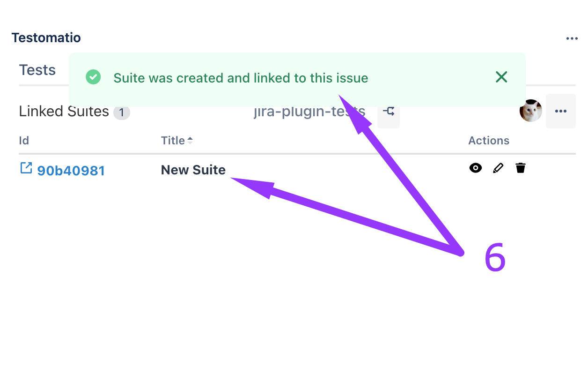588x375 pixels.
Task: Click the Testomatio panel title
Action: pos(46,37)
